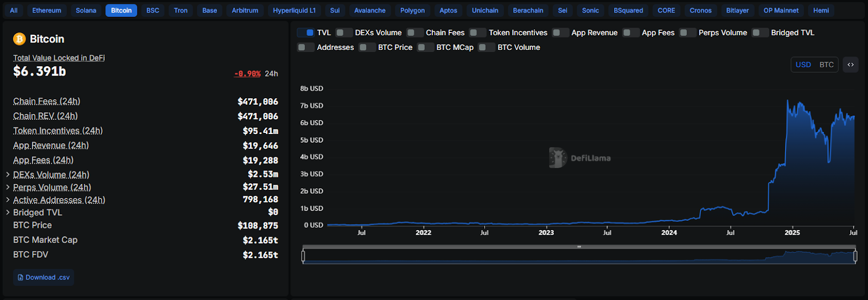Expand the DEXs Volume (24h) row
This screenshot has width=868, height=300.
[x=8, y=175]
